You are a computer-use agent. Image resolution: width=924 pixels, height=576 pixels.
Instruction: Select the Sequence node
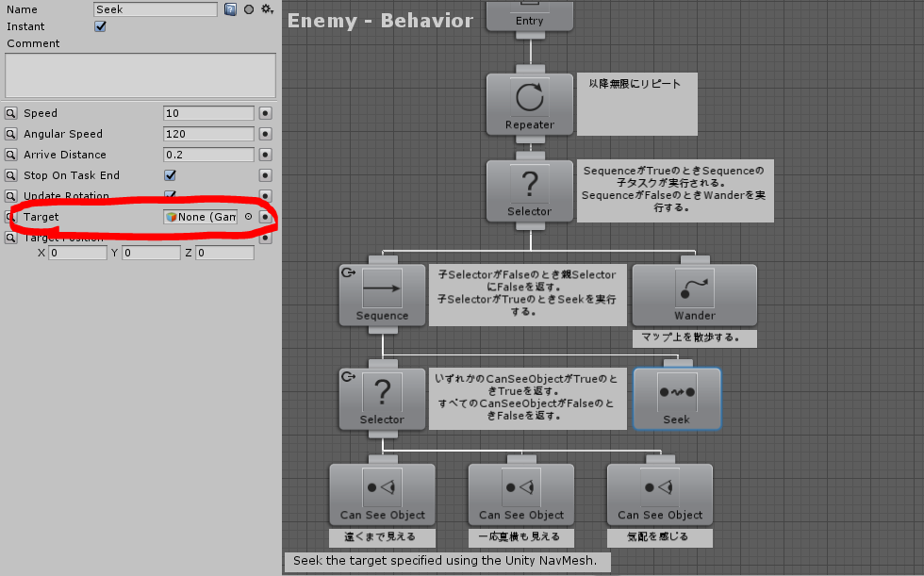[x=382, y=294]
